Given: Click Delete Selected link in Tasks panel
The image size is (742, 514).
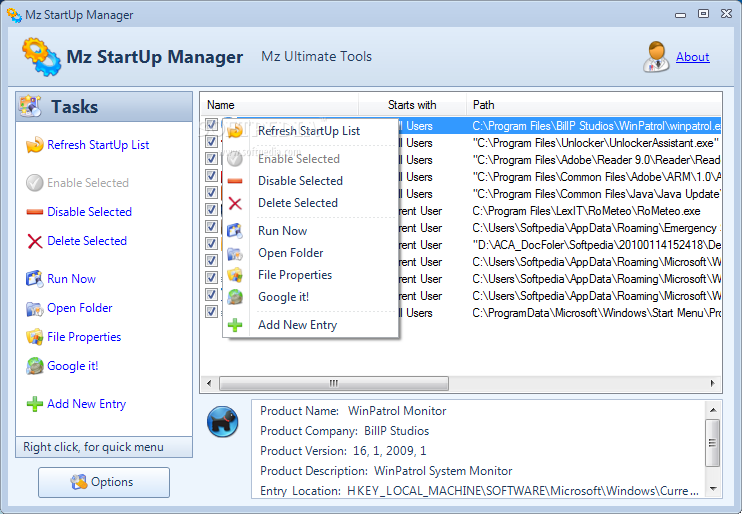Looking at the screenshot, I should pos(87,241).
